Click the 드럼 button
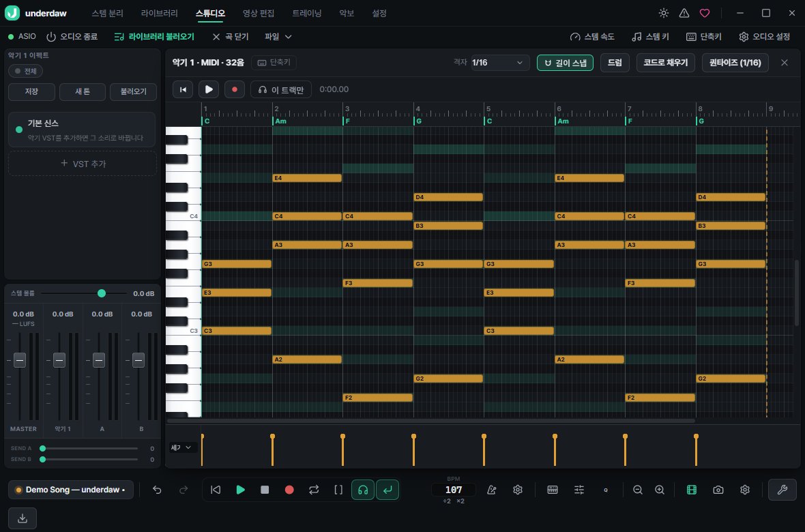 point(615,63)
